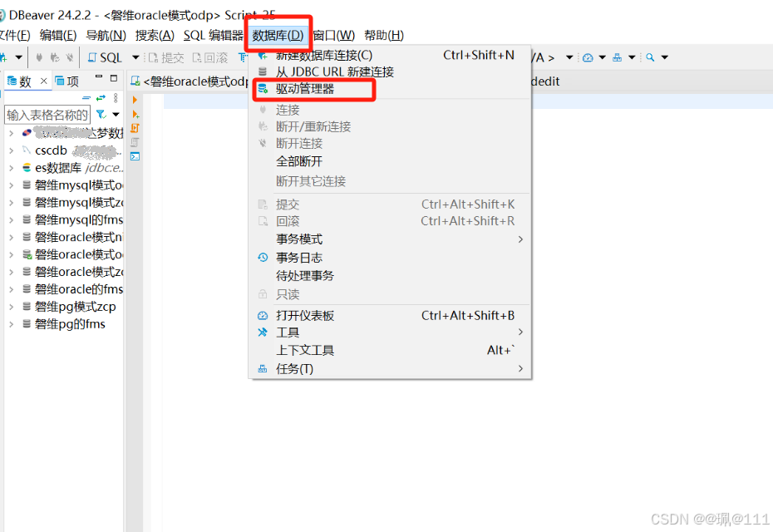Expand the 磐维mysql的fms tree node
Image resolution: width=773 pixels, height=532 pixels.
[12, 220]
